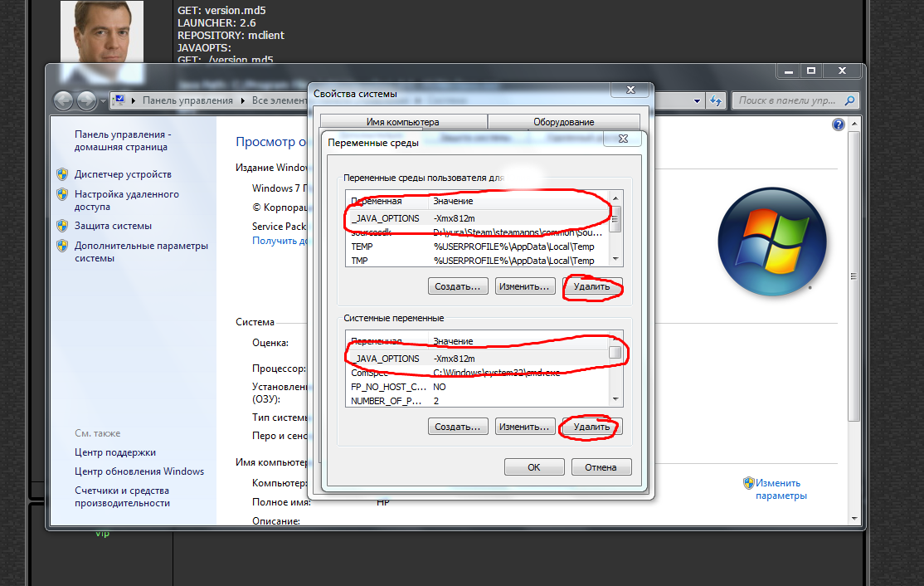
Task: Open the address bar history dropdown
Action: 697,100
